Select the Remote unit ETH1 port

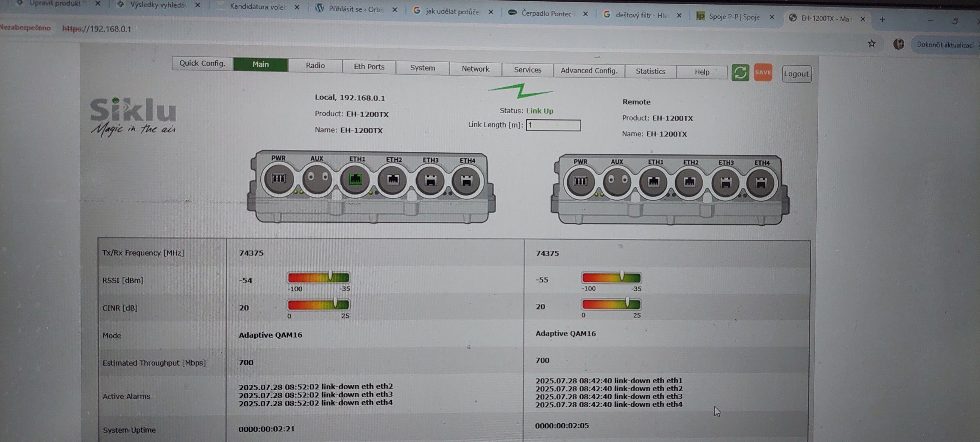coord(654,182)
